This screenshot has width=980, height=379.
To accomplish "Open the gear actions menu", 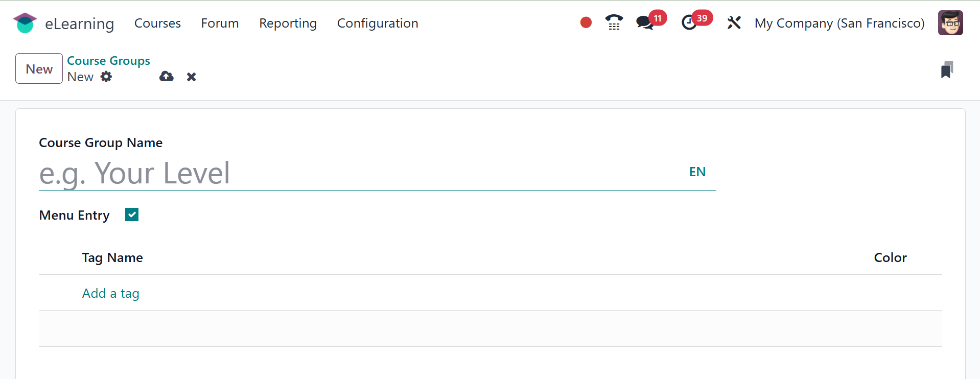I will click(x=106, y=77).
